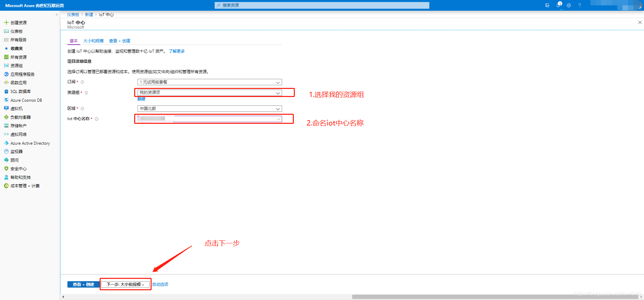Open the dashboard icon in sidebar
Viewport: 644px width, 300px height.
coord(6,31)
